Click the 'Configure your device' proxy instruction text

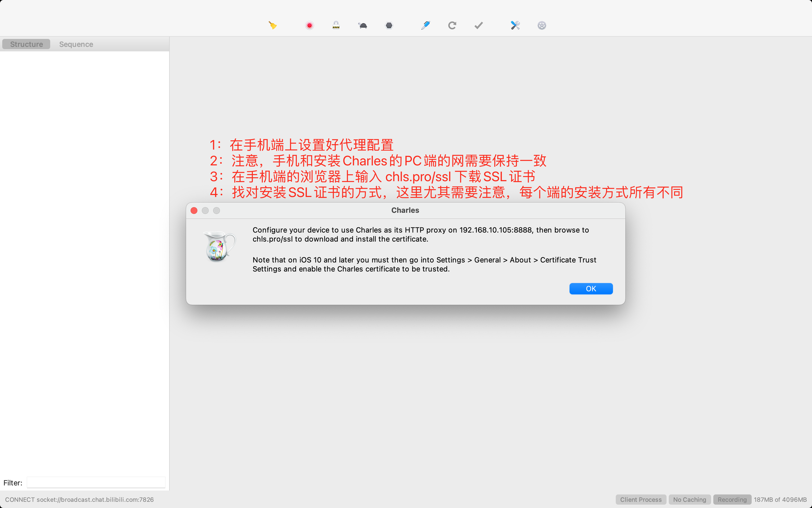point(421,235)
